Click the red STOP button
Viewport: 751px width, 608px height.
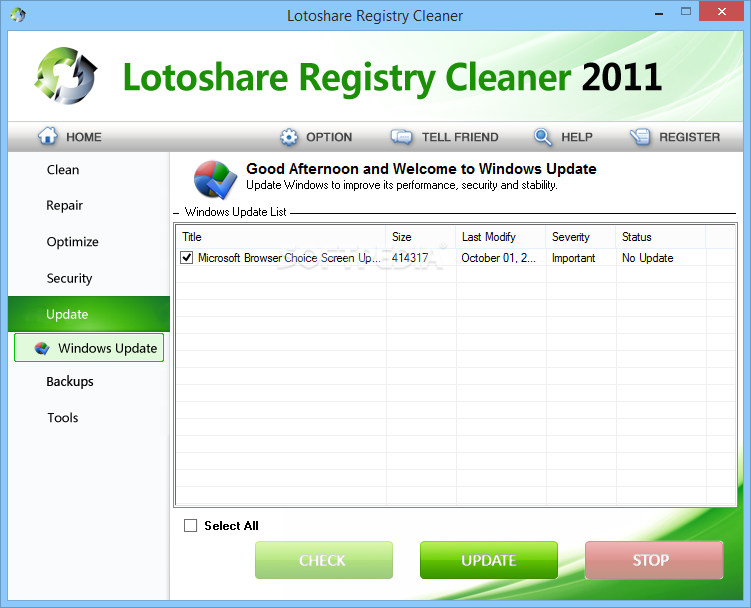point(654,560)
